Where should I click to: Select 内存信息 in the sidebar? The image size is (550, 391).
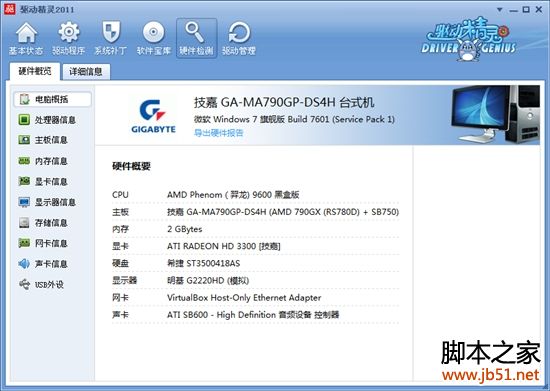[x=51, y=161]
